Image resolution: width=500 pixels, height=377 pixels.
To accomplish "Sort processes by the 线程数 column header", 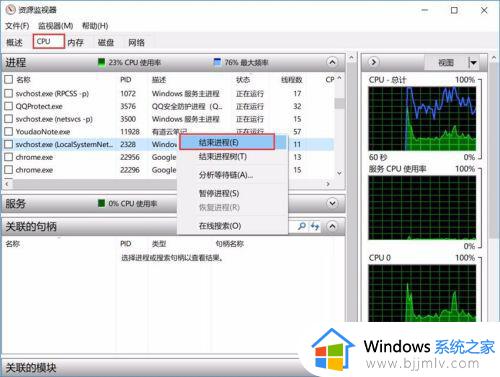I will click(292, 80).
